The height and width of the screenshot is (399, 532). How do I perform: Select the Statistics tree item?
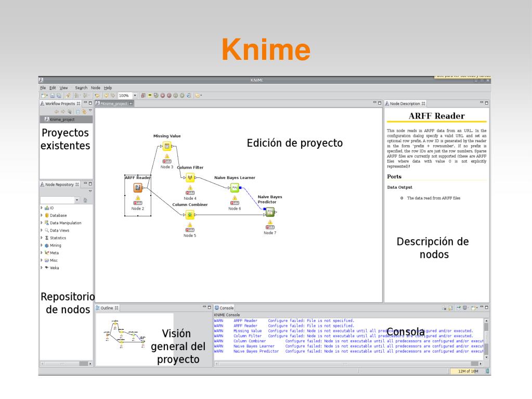click(x=58, y=238)
